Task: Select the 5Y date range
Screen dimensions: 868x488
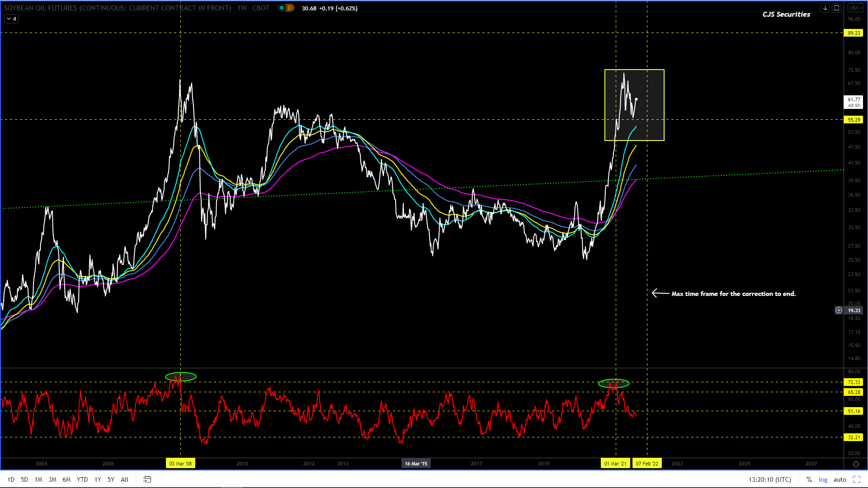Action: [x=111, y=479]
